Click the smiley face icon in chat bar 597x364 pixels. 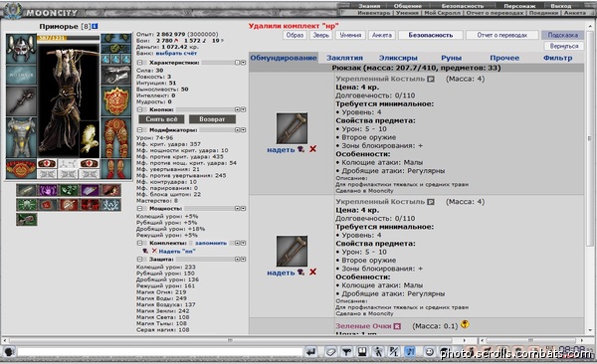429,352
